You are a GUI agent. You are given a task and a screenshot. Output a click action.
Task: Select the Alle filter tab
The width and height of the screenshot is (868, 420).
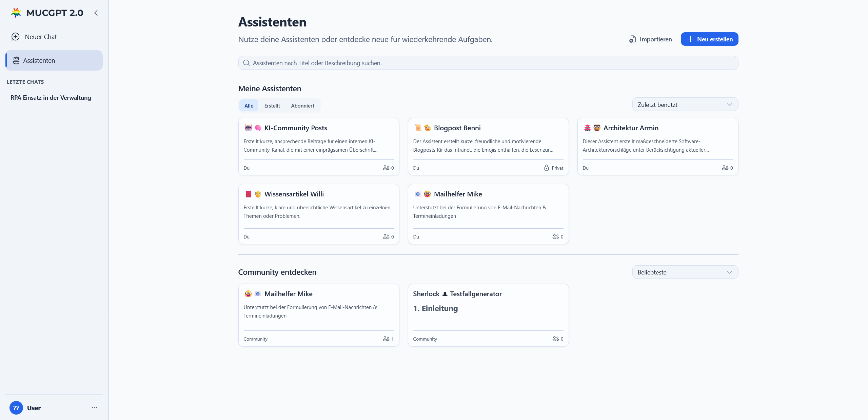[x=249, y=106]
